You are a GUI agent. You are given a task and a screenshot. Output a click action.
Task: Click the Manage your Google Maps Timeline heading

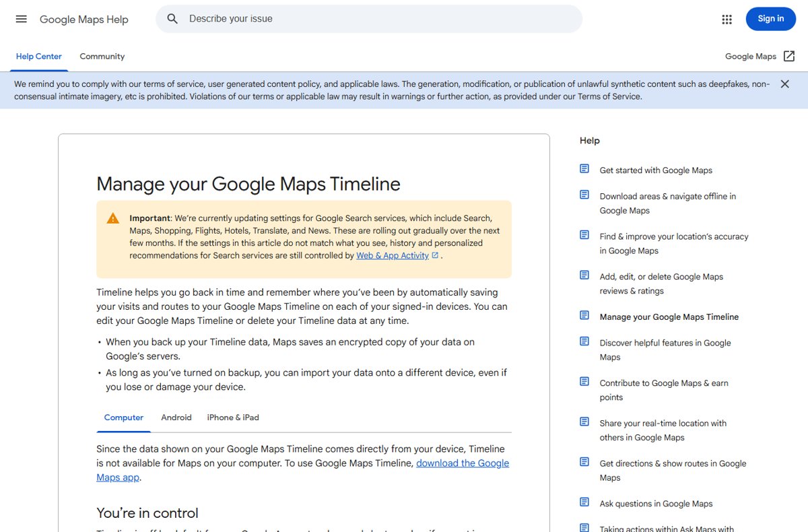tap(248, 184)
